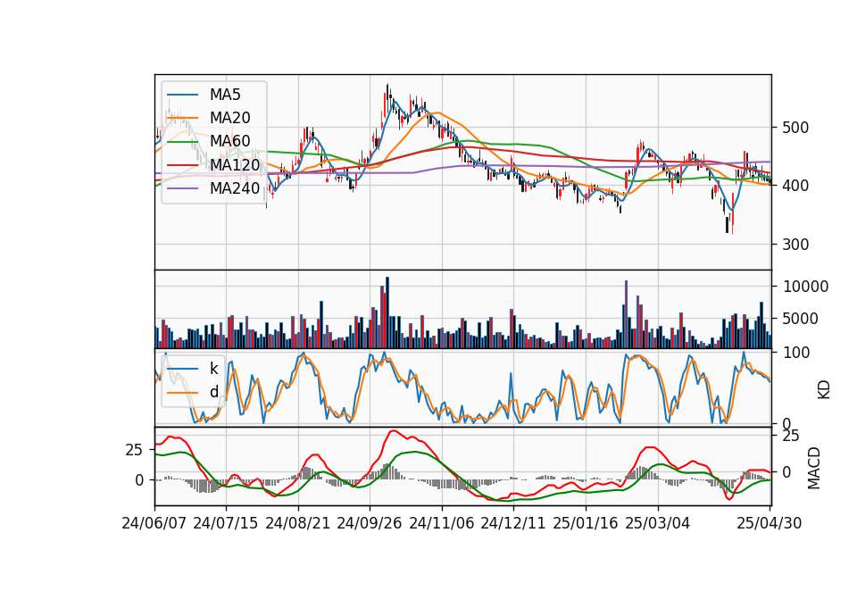Click the 'd' legend entry in KD panel
Viewport: 857px width, 616px height.
coord(213,392)
